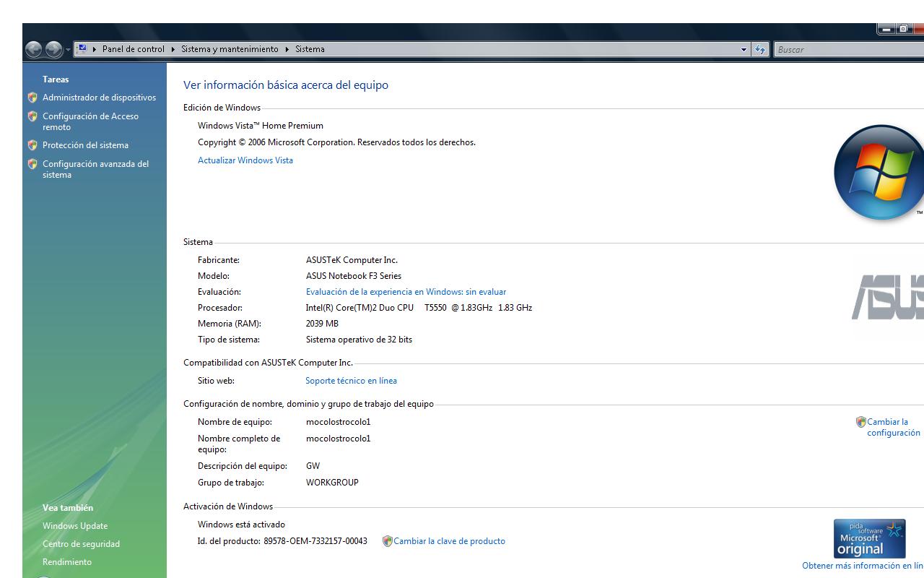This screenshot has width=924, height=578.
Task: Click the Tareas heading in the sidebar
Action: (56, 79)
